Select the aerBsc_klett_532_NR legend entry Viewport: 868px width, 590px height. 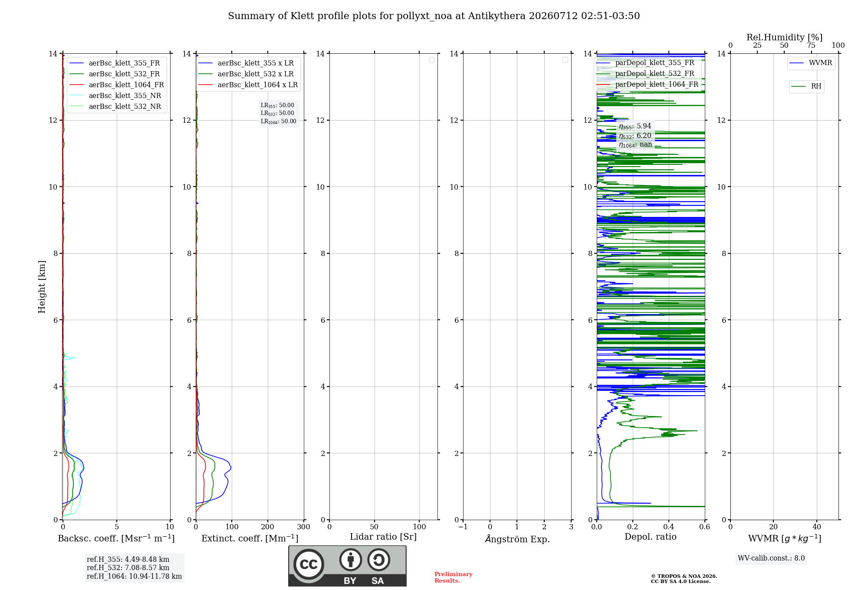(115, 107)
